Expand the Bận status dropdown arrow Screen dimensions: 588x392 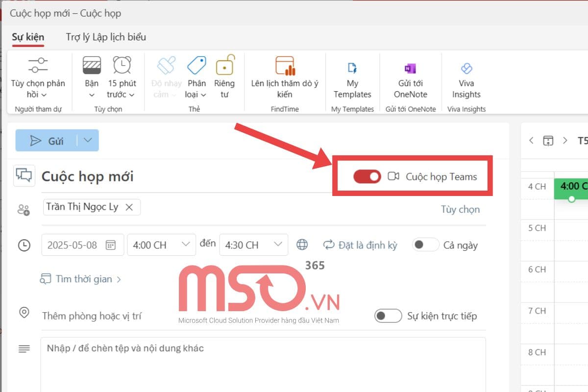coord(92,95)
